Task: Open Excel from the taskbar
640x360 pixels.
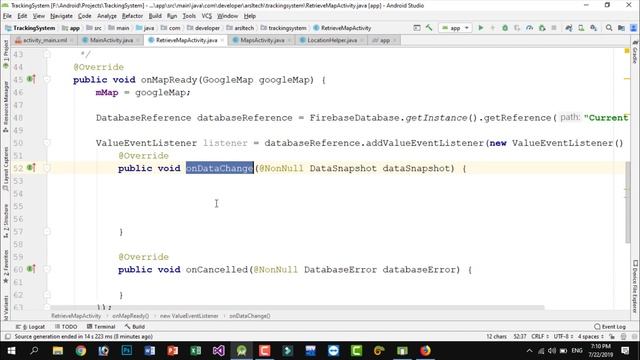Action: coord(196,351)
